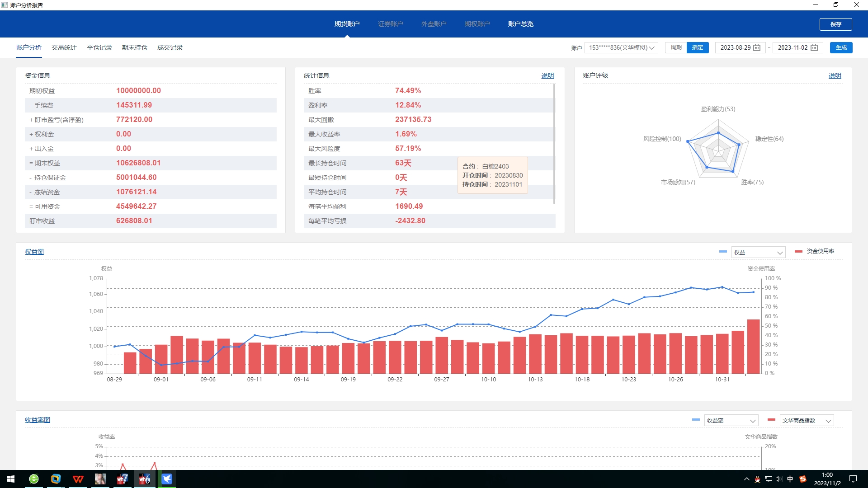Viewport: 868px width, 488px height.
Task: Click the 最大回撤 value 237135.73
Action: click(x=413, y=119)
